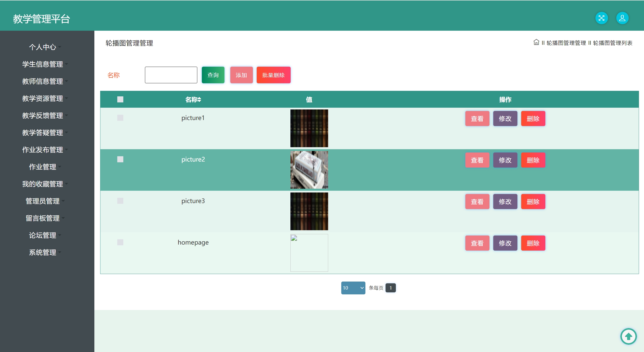Toggle the select-all checkbox in table header

[120, 99]
